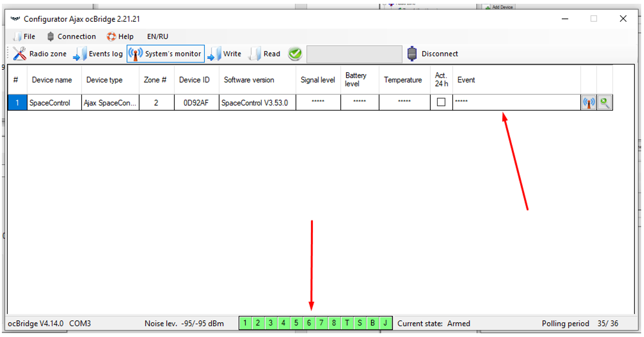This screenshot has height=337, width=644.
Task: Click the Event cell for SpaceControl
Action: [517, 103]
